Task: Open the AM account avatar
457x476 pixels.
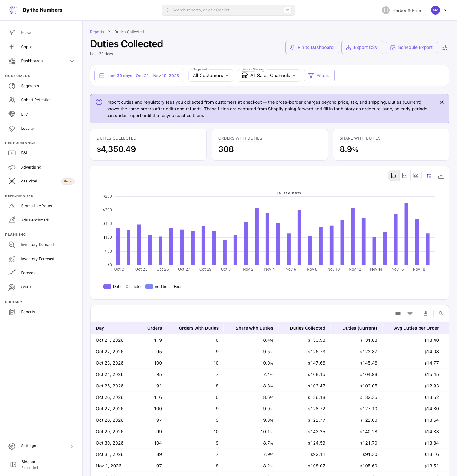Action: point(435,10)
